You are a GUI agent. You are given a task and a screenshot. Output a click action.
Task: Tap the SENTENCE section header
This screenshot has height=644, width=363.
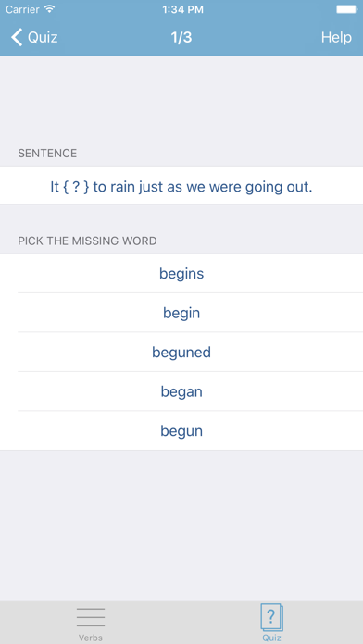pos(47,154)
